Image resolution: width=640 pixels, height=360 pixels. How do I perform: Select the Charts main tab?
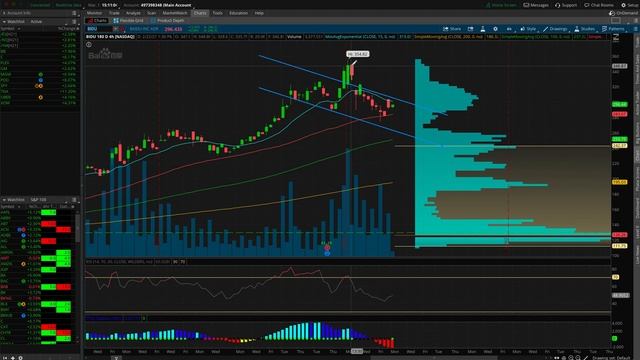pos(200,13)
